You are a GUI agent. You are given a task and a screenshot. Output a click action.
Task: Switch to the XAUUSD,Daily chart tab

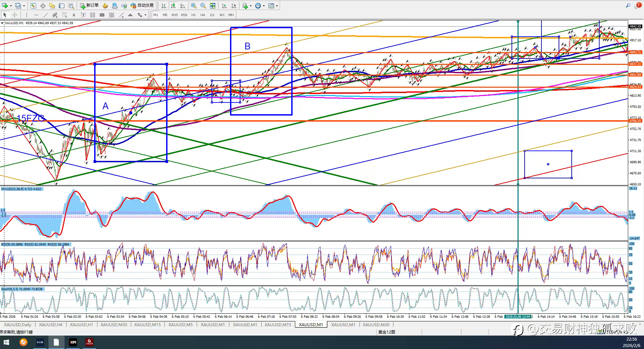[x=17, y=324]
